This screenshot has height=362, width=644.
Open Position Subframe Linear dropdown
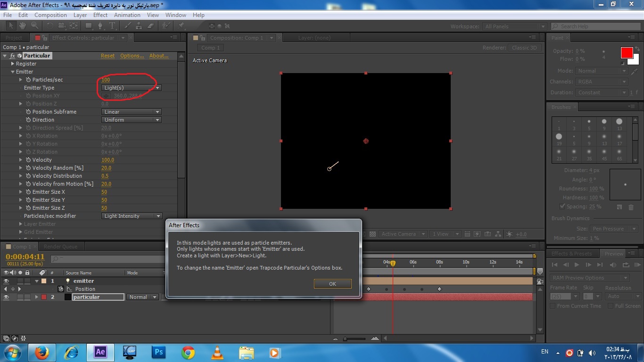pyautogui.click(x=132, y=112)
